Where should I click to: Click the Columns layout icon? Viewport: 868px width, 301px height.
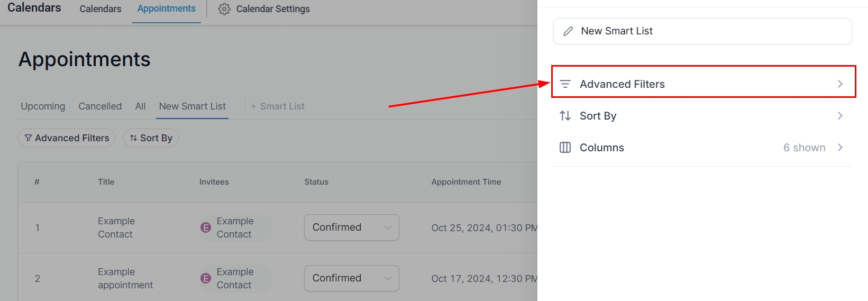(x=565, y=148)
